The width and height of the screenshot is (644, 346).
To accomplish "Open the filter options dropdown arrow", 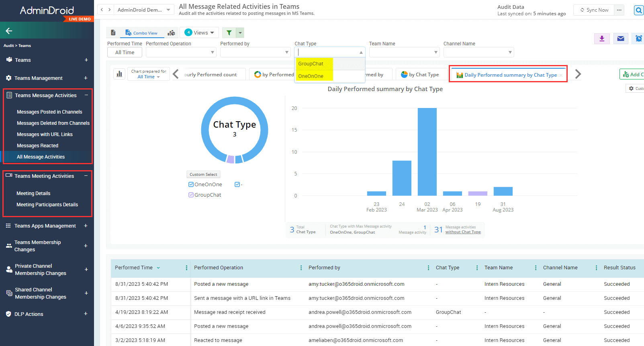I will coord(240,33).
